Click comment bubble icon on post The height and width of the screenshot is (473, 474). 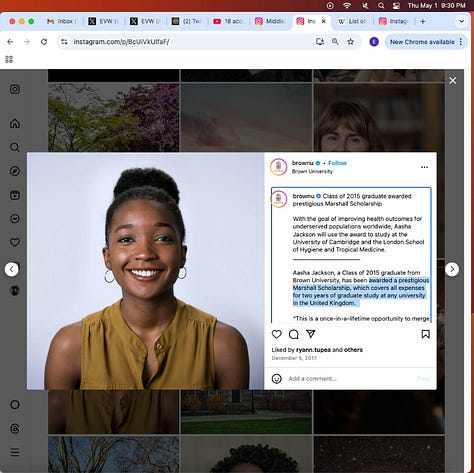click(294, 334)
